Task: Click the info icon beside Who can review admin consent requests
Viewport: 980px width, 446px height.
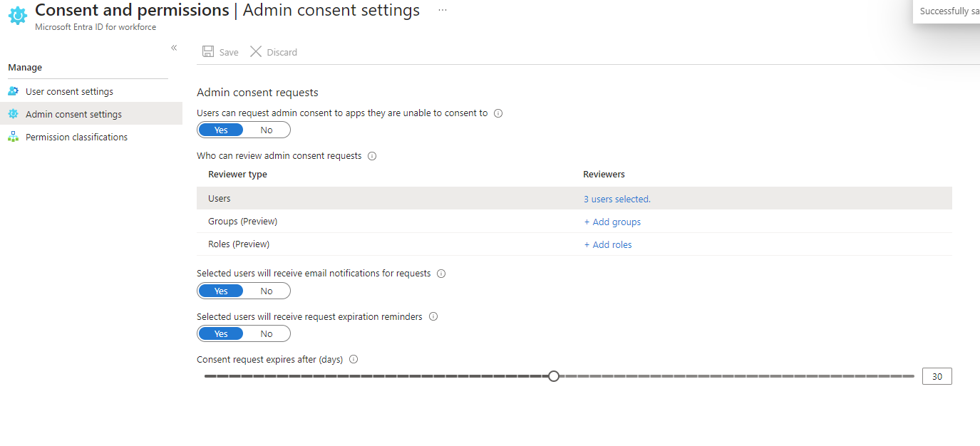Action: [x=371, y=155]
